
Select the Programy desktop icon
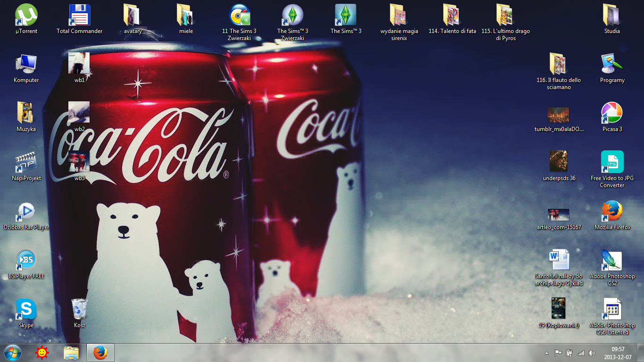click(612, 68)
